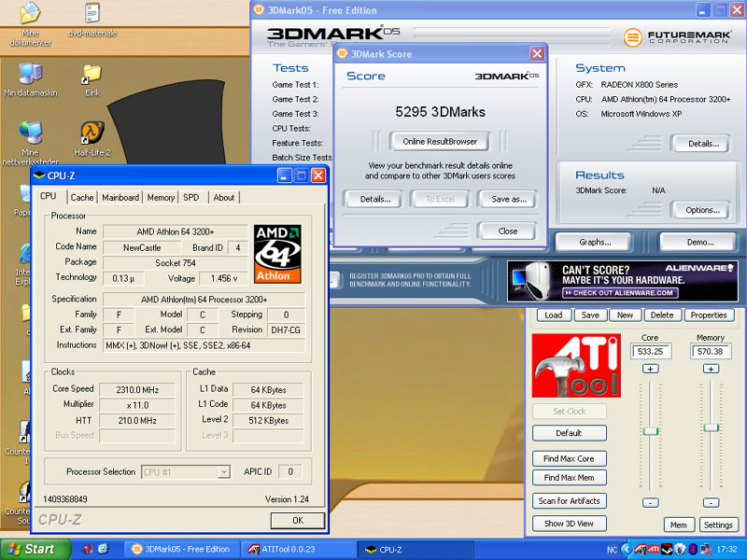
Task: Open Results Options in 3DMark05
Action: (703, 210)
